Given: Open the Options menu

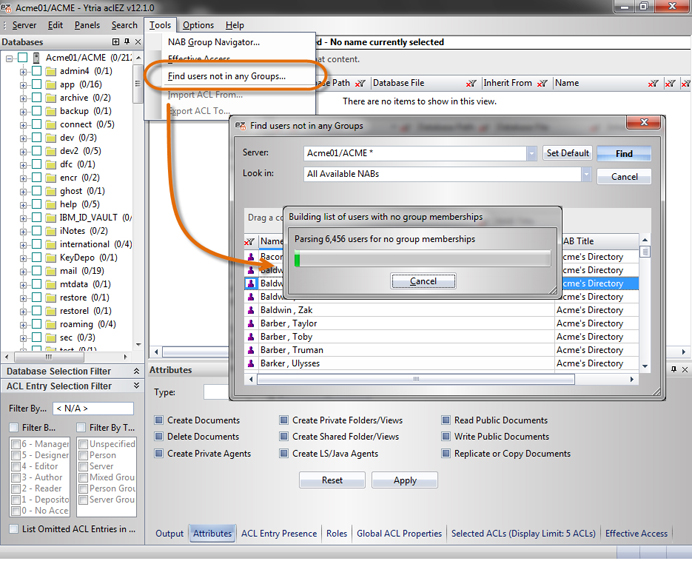Looking at the screenshot, I should coord(198,25).
